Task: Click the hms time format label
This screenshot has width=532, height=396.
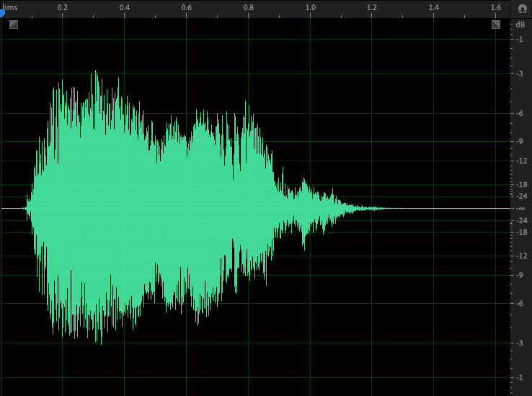Action: click(9, 6)
